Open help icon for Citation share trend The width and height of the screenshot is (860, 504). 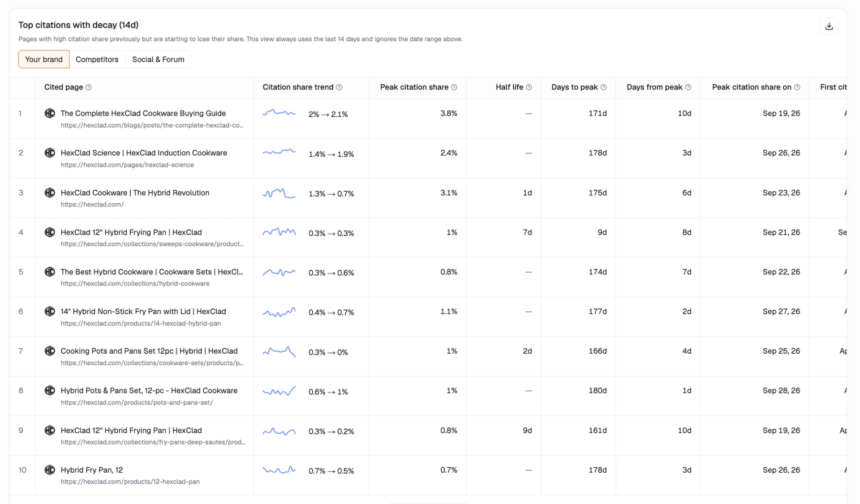(339, 87)
